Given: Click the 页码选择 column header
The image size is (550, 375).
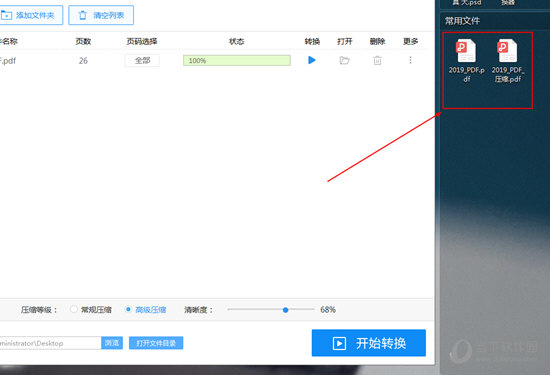Looking at the screenshot, I should click(x=142, y=41).
